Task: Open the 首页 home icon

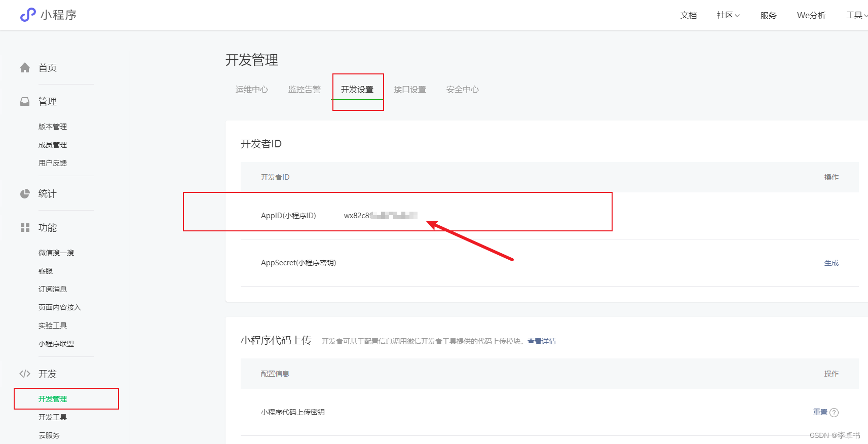Action: pyautogui.click(x=25, y=68)
